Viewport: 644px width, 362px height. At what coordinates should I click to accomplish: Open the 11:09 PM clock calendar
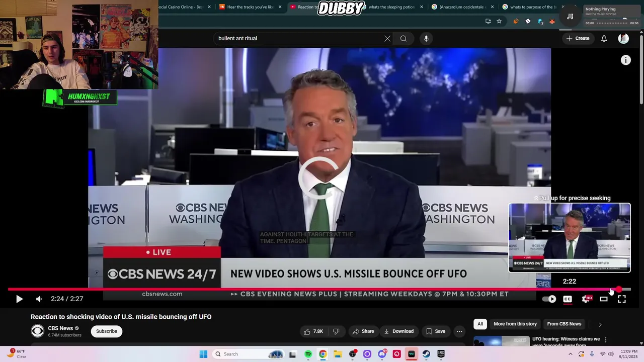[x=629, y=354]
